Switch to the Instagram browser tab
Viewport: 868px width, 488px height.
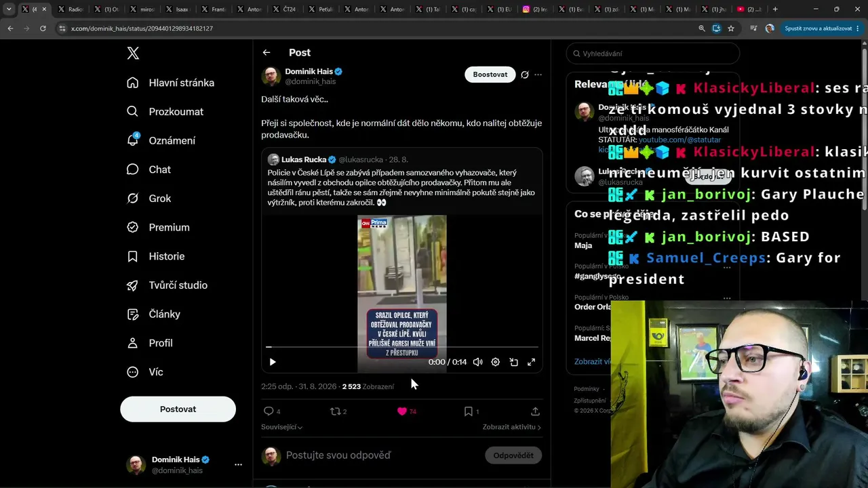pos(536,9)
